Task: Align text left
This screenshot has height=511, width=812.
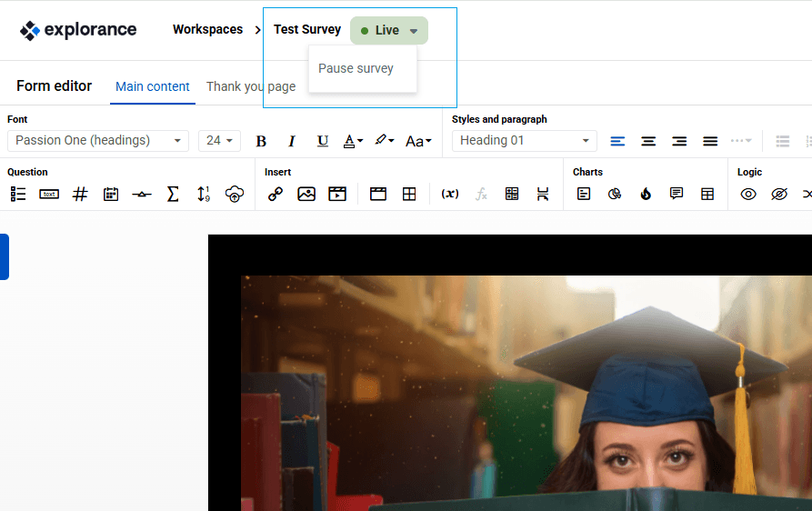Action: pyautogui.click(x=617, y=141)
